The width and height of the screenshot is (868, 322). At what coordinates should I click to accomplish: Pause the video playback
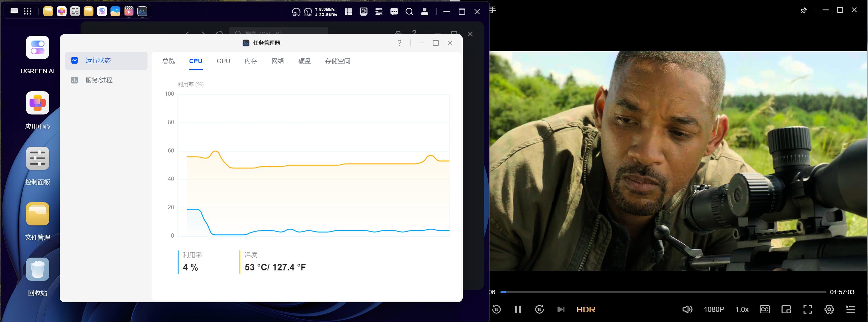518,309
